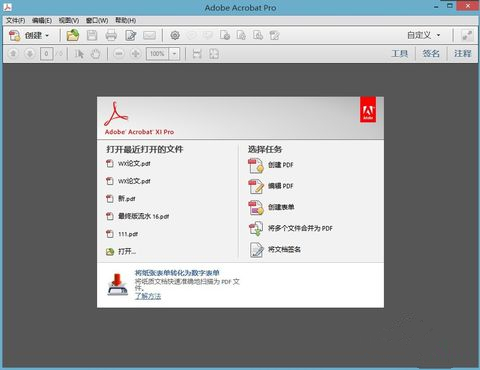Click the fit full page icon

[214, 54]
